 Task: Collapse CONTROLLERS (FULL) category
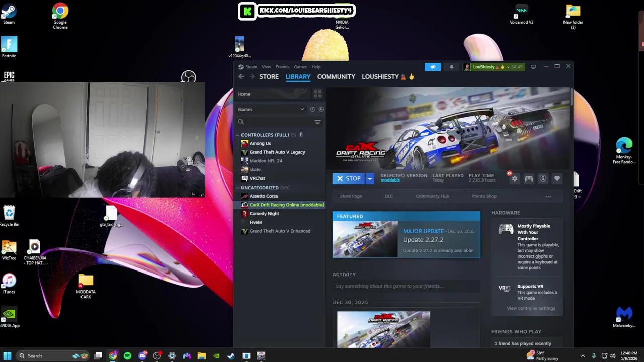tap(238, 135)
